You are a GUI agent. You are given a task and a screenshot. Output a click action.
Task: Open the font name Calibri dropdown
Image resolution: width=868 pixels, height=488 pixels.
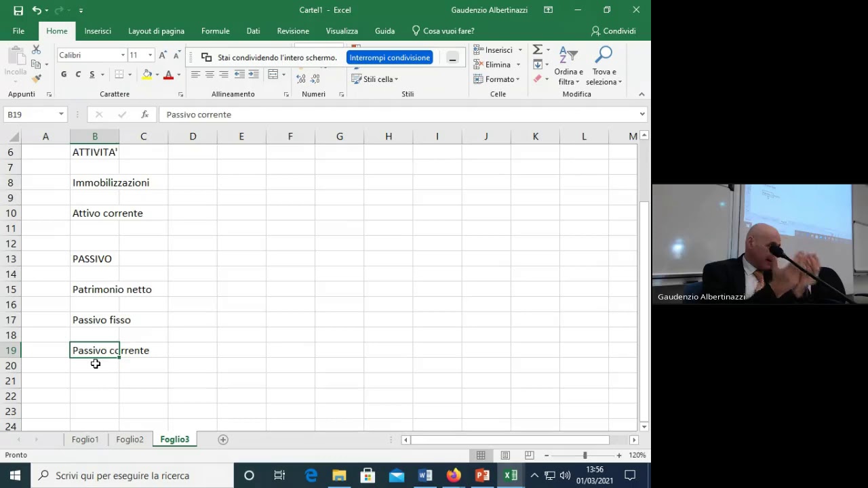pyautogui.click(x=123, y=55)
